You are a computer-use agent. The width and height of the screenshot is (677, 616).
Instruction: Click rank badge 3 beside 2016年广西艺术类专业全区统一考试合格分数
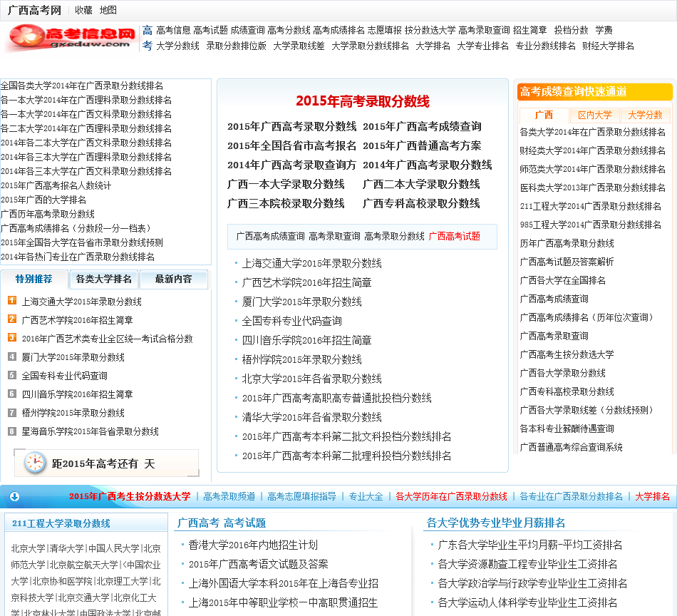[x=12, y=337]
